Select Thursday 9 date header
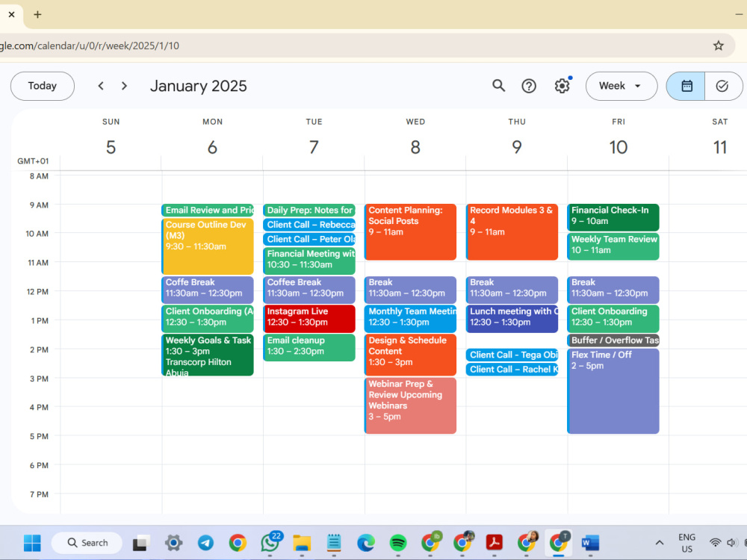 pyautogui.click(x=516, y=147)
